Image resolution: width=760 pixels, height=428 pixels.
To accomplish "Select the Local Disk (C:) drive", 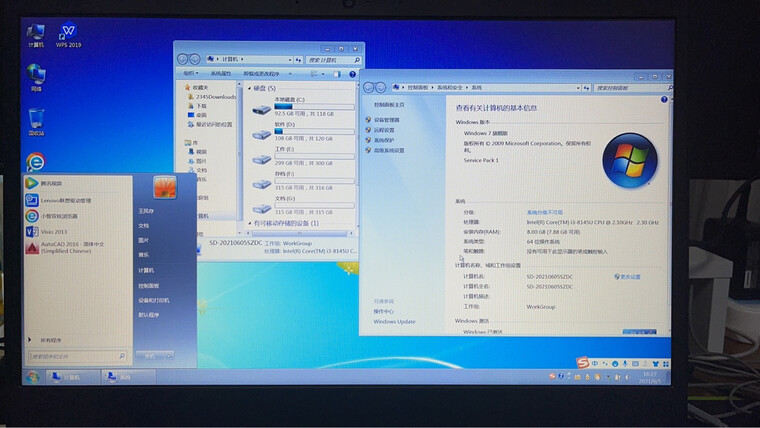I will click(303, 107).
